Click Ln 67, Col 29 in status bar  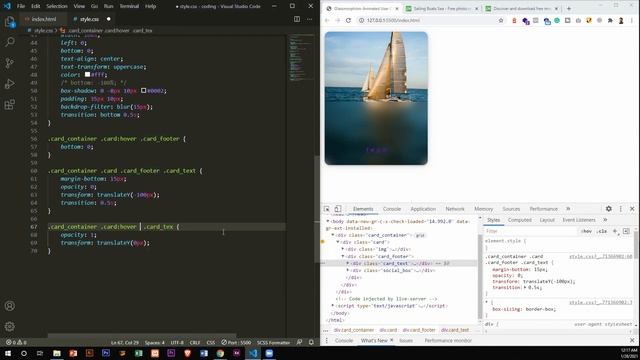[124, 342]
